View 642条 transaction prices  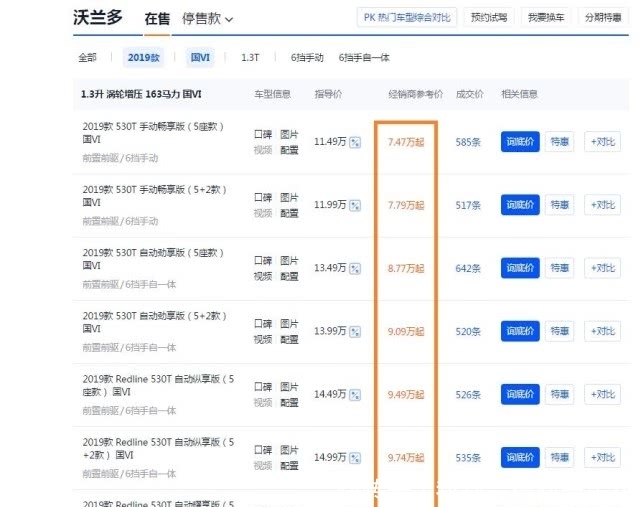(x=468, y=269)
